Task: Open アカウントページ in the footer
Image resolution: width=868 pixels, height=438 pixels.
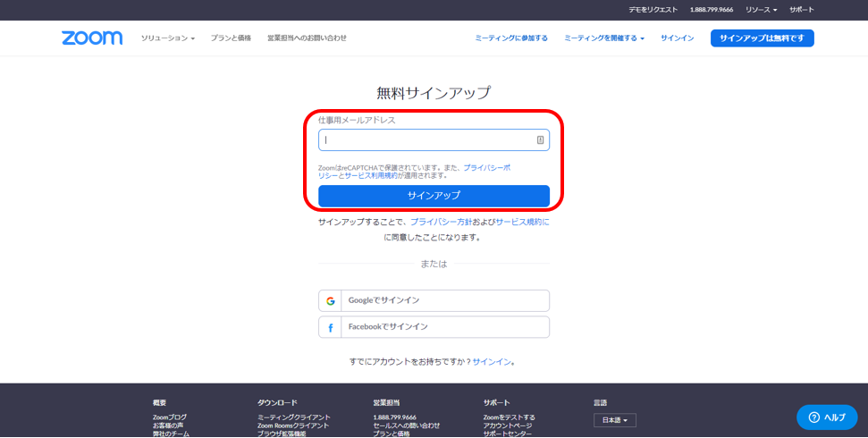Action: (x=508, y=425)
